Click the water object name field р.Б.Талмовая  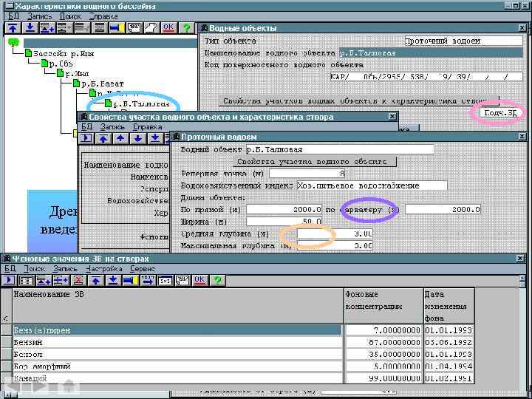(431, 53)
